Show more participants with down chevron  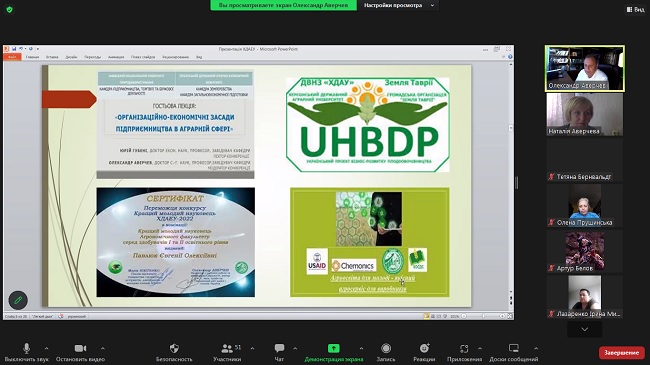[585, 329]
